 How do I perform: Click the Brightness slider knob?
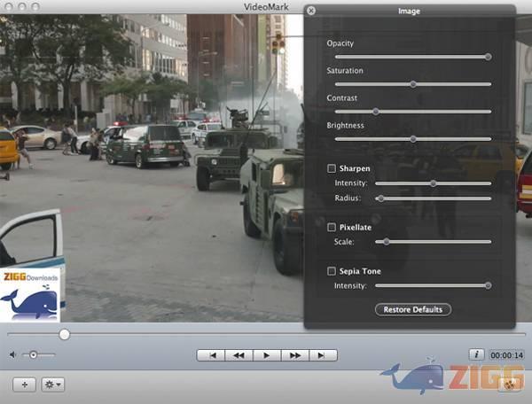click(x=413, y=139)
